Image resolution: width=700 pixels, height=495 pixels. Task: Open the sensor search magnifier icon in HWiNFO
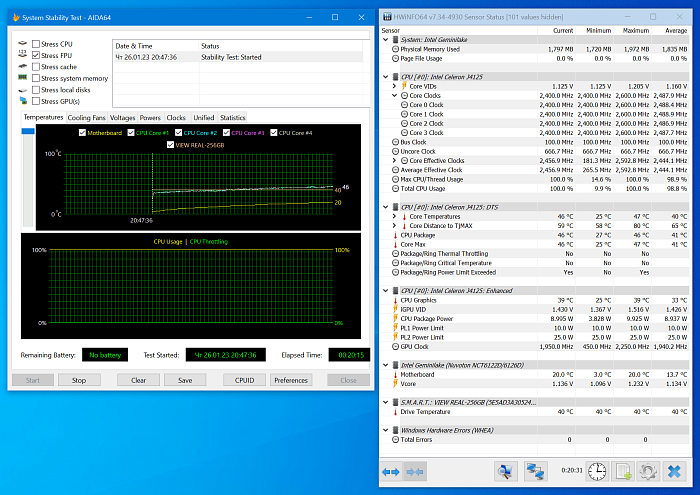click(505, 471)
